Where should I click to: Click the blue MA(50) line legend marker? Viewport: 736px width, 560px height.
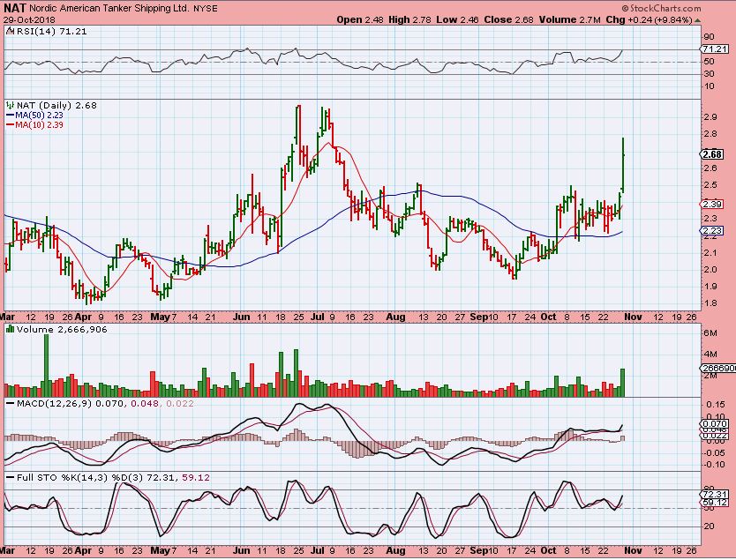pyautogui.click(x=11, y=115)
